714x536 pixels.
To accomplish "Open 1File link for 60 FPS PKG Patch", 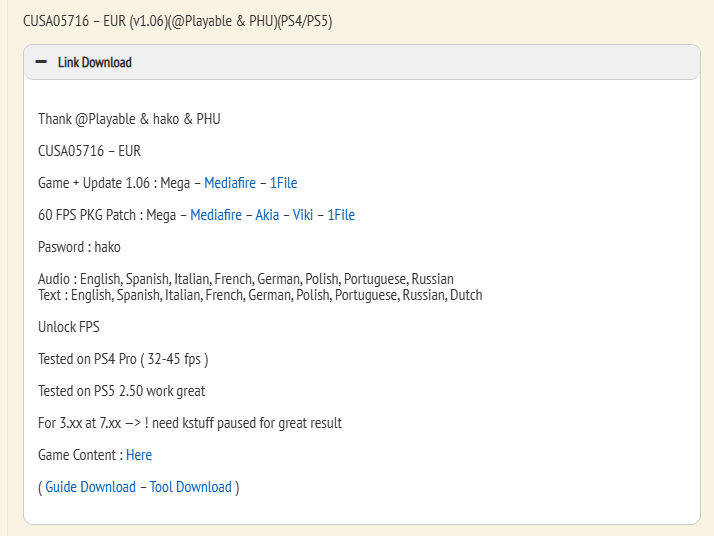I will click(341, 215).
